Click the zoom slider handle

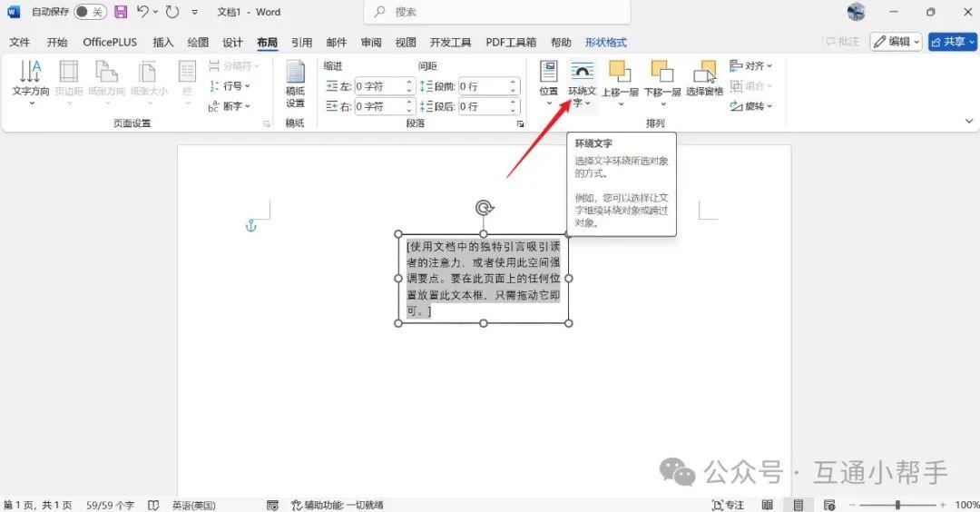click(x=897, y=505)
